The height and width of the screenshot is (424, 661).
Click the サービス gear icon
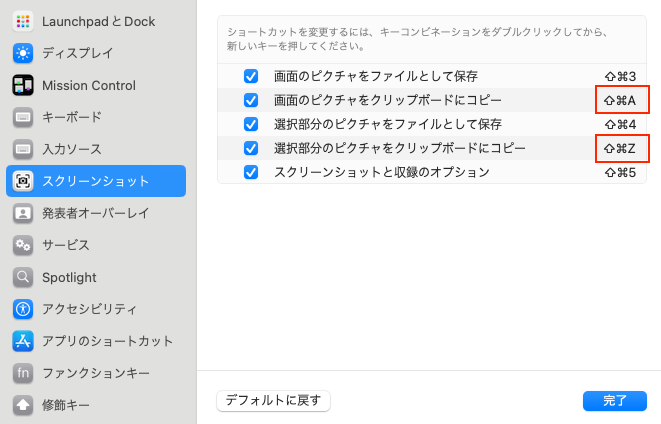24,245
